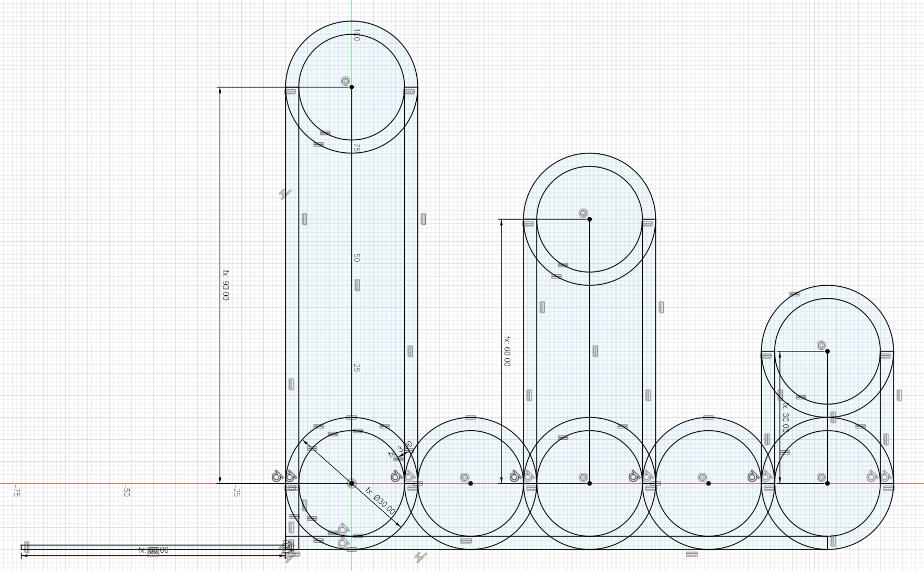Click the -25 horizontal axis label
Screen dimensions: 924x571
(237, 492)
